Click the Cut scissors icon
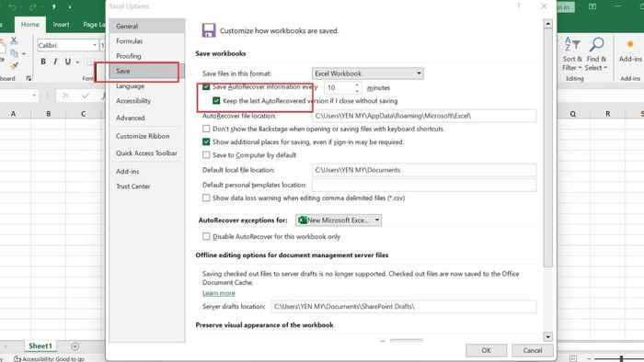 coord(14,40)
